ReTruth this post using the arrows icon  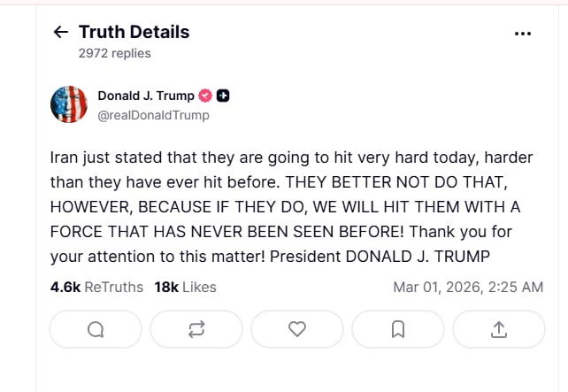(196, 329)
